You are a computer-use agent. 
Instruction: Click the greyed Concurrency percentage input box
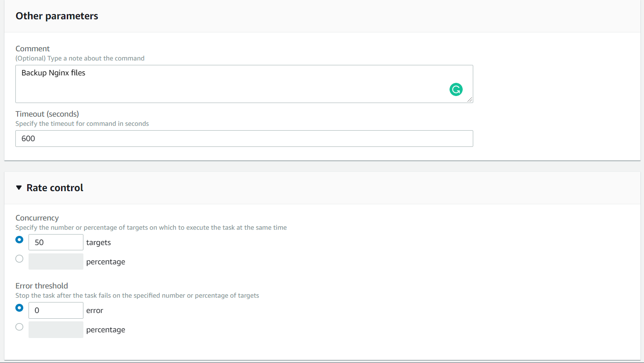coord(56,262)
